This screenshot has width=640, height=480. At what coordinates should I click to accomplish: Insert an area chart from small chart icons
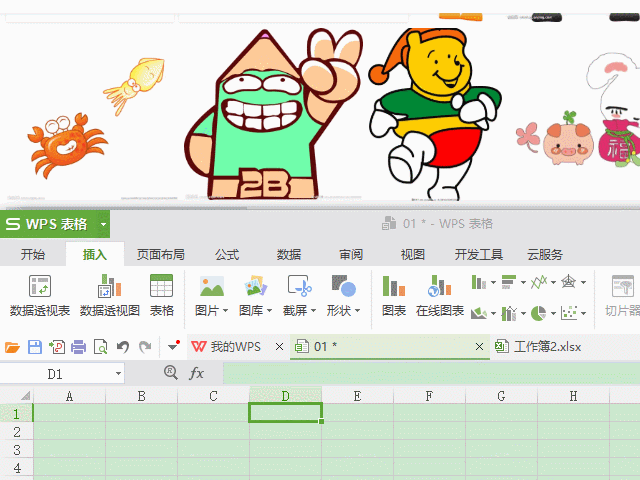point(479,313)
